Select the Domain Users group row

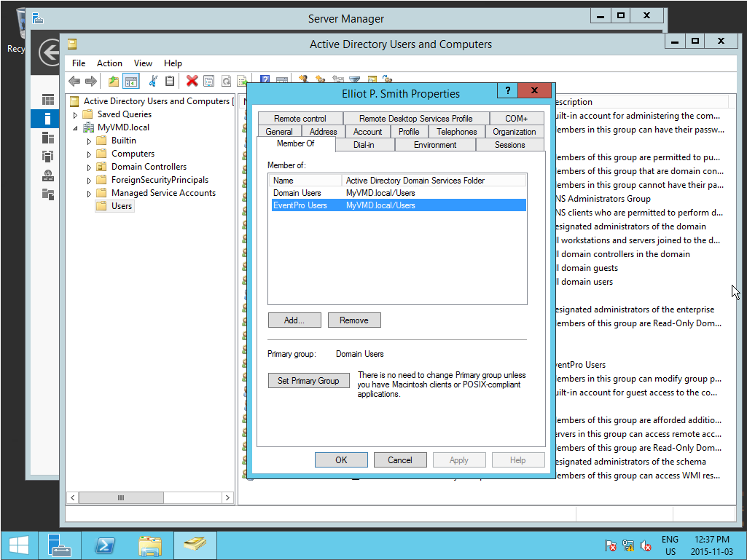[x=399, y=193]
